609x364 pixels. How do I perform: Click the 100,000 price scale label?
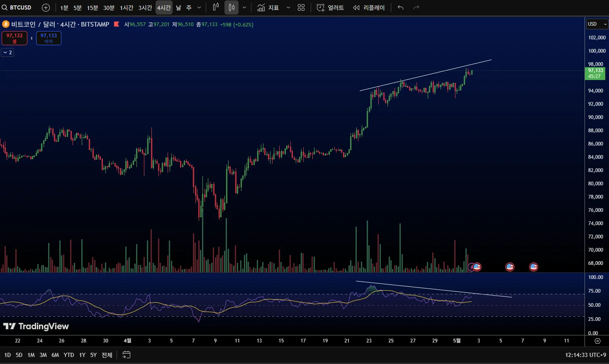[x=597, y=51]
